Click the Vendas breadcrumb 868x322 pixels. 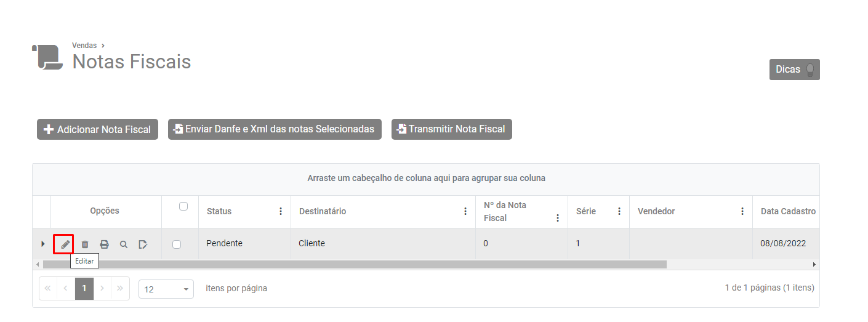(x=84, y=46)
